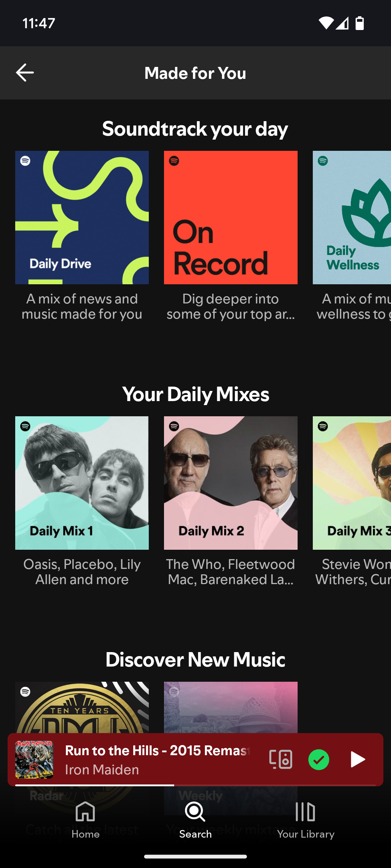391x868 pixels.
Task: Click the Spotify logo badge on Daily Wellness
Action: click(323, 161)
